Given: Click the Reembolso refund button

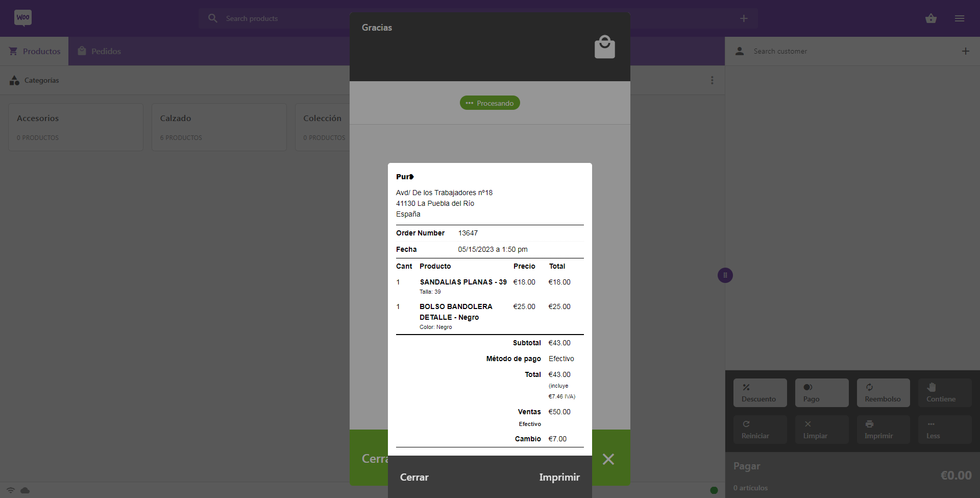Looking at the screenshot, I should coord(883,393).
